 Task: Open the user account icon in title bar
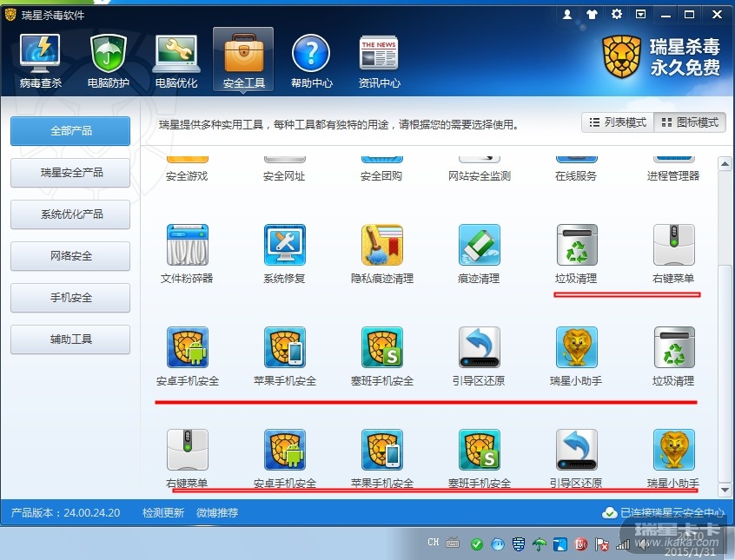click(567, 15)
